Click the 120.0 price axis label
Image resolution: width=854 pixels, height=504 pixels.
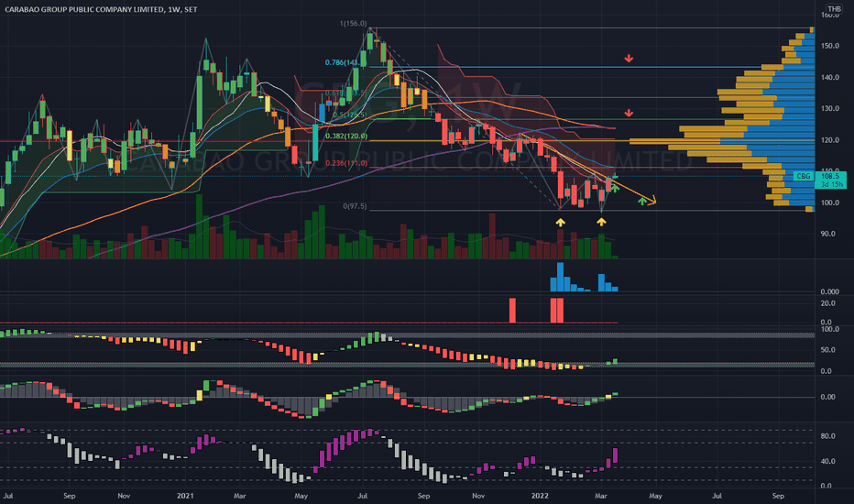(830, 140)
